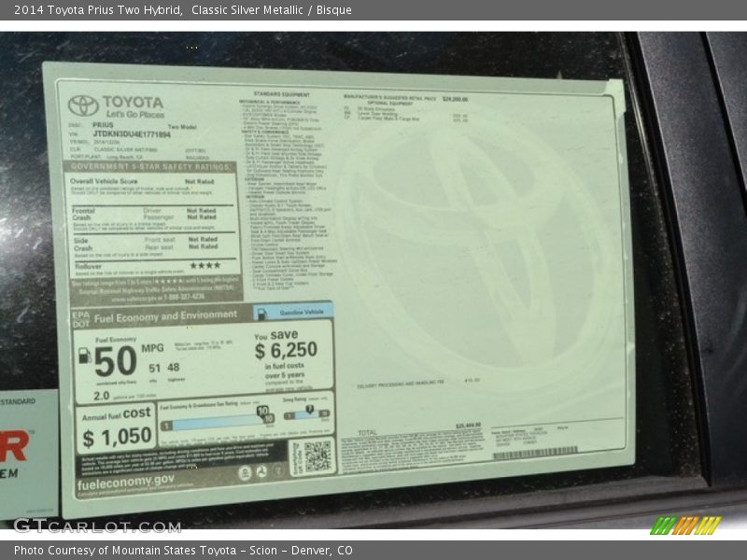Click the TOYOTA wordmark on the sticker

133,102
